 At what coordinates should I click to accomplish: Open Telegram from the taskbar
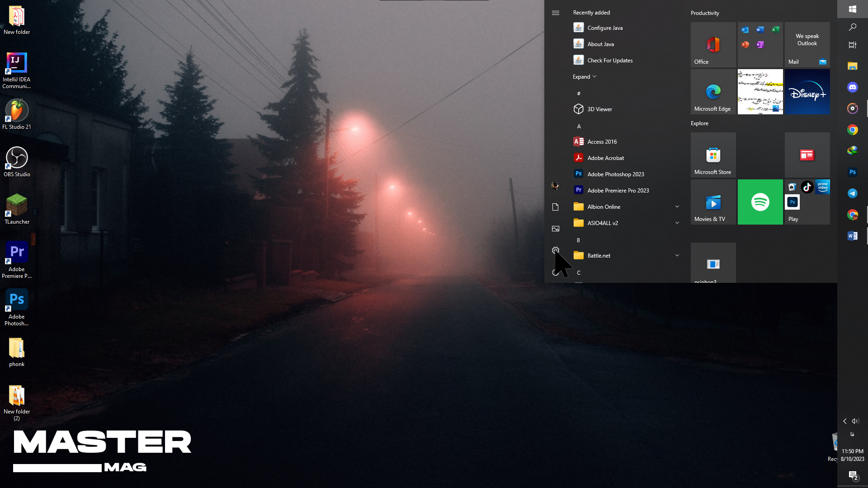click(x=852, y=193)
